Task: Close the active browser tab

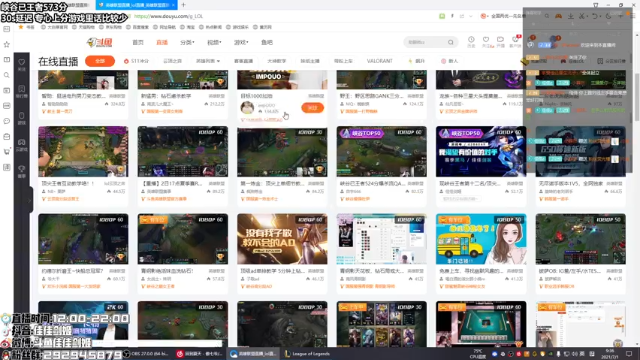Action: point(173,5)
